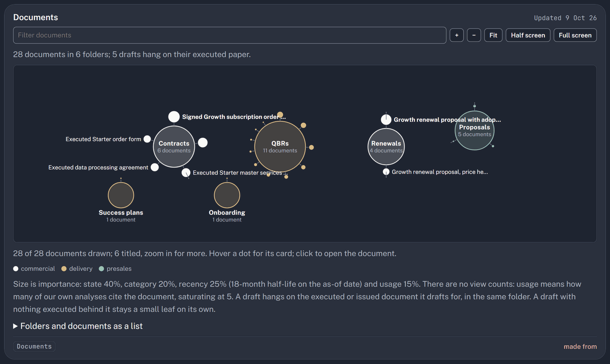Click the 'Executed data processing agreement' label

[98, 167]
